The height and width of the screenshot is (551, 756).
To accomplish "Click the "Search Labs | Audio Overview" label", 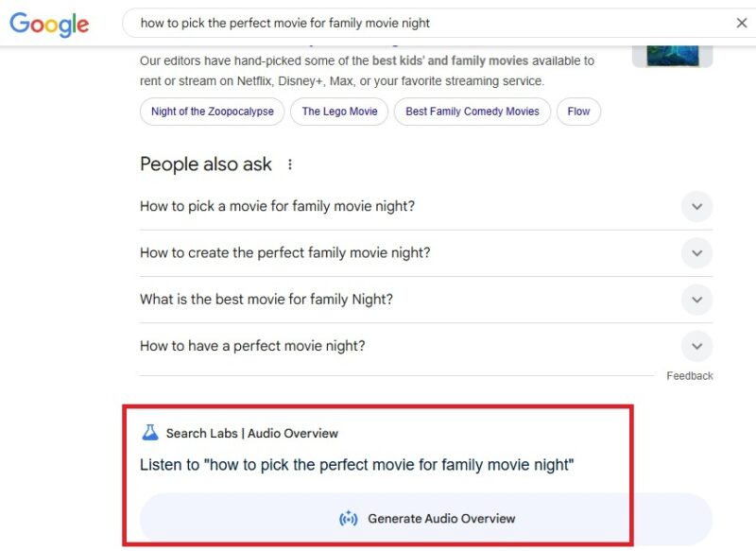I will click(251, 434).
